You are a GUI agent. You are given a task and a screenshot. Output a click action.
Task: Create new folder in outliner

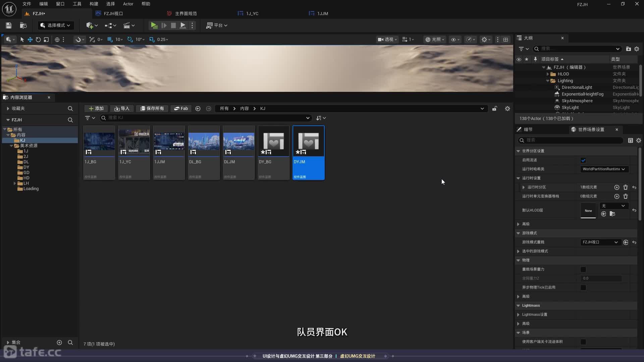coord(628,49)
